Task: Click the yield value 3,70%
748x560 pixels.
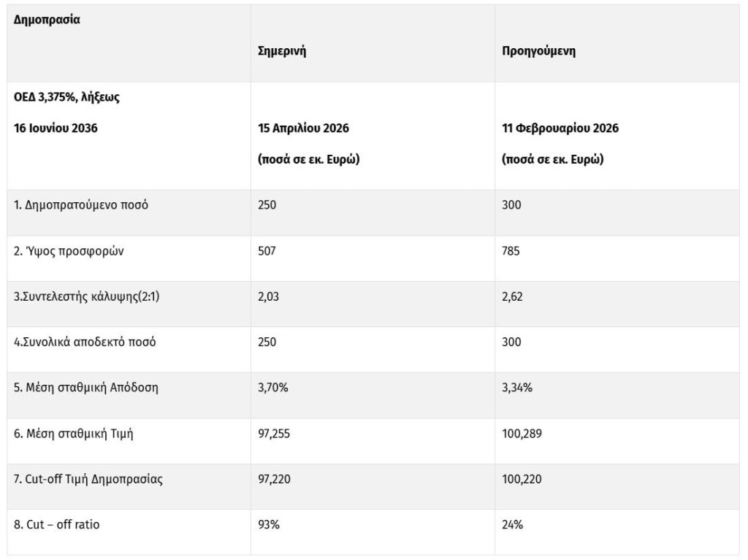Action: point(273,388)
